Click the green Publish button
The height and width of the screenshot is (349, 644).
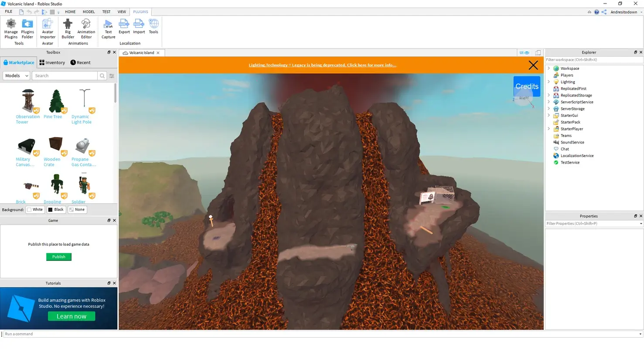(59, 257)
